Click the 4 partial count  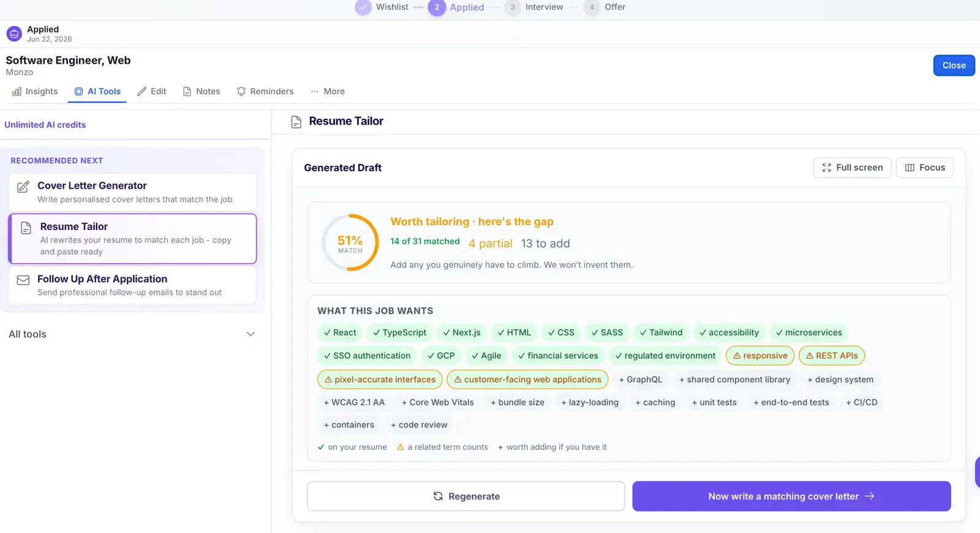pyautogui.click(x=491, y=244)
